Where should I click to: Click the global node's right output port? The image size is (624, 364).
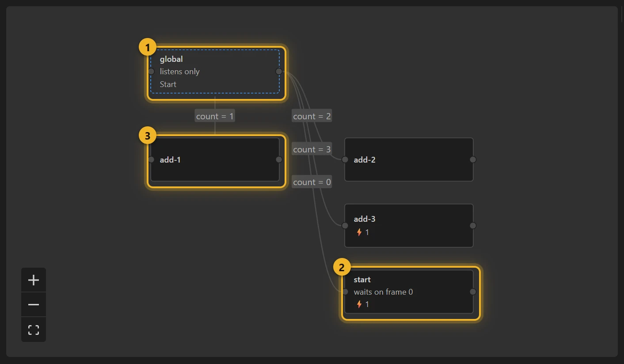[x=279, y=71]
